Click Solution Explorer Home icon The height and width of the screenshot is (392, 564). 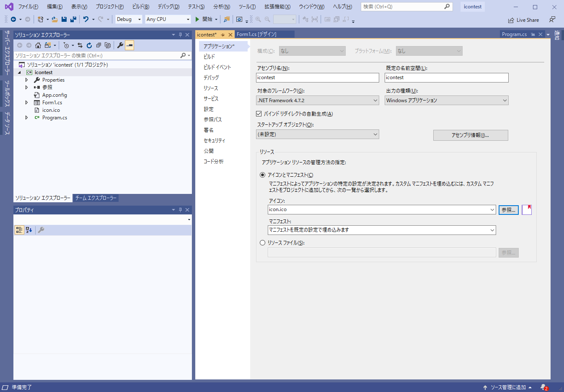coord(38,45)
